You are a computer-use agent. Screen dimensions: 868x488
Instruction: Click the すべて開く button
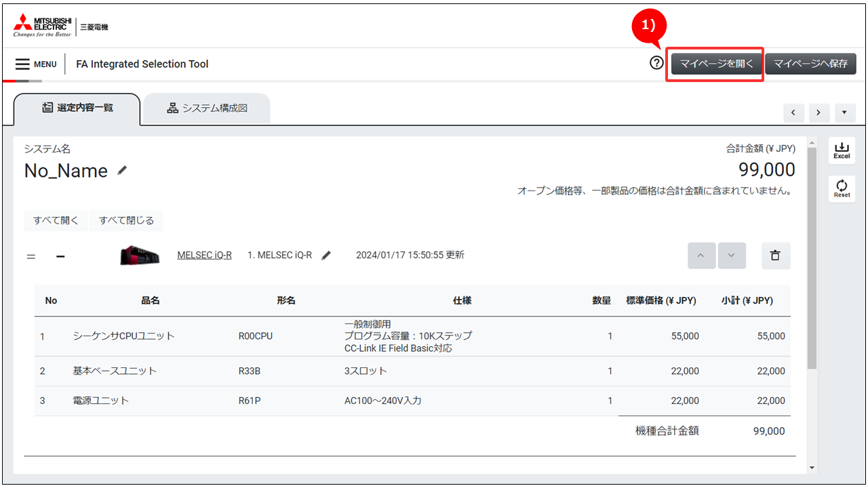coord(56,220)
